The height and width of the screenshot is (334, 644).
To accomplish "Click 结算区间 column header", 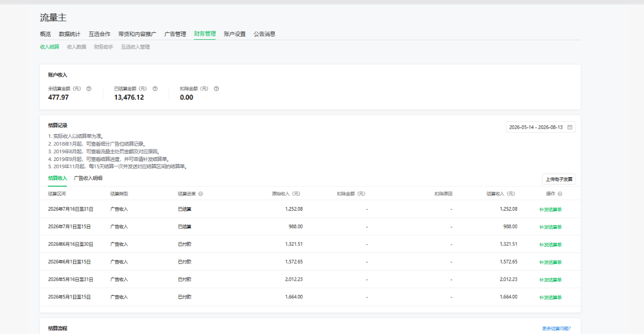I will 57,194.
